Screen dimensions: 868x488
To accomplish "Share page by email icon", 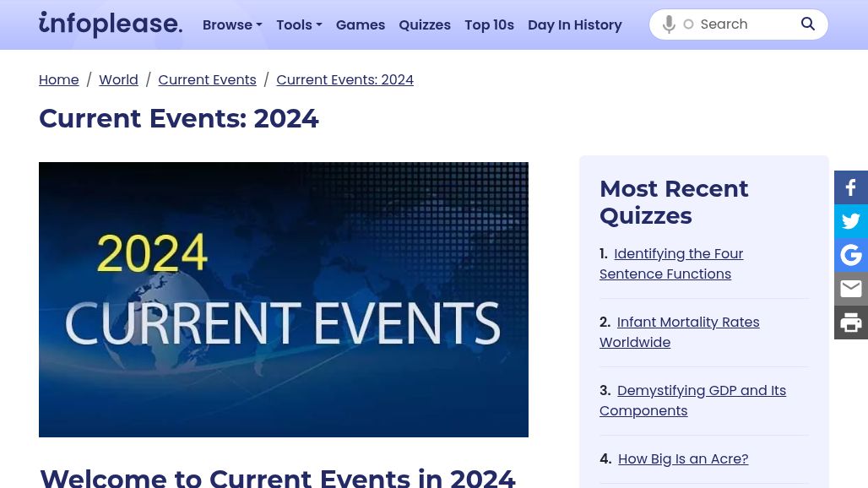I will pos(850,289).
